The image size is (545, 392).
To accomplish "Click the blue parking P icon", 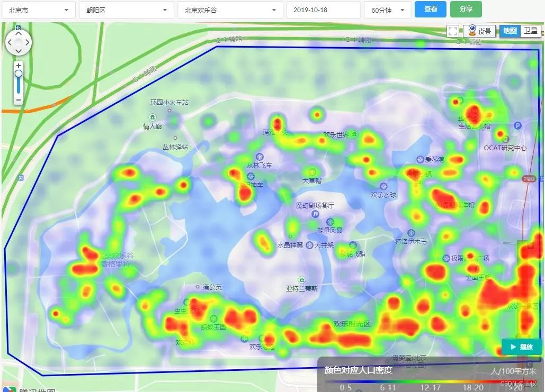I will coord(517,126).
